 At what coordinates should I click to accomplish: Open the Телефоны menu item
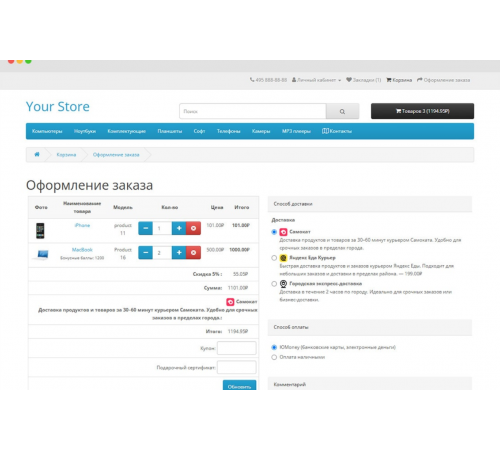(x=229, y=131)
